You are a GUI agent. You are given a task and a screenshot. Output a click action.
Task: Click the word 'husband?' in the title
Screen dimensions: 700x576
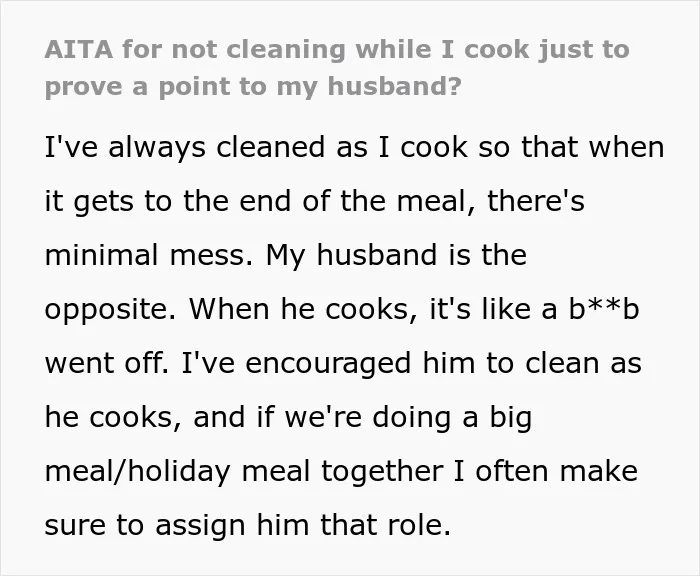pos(394,86)
